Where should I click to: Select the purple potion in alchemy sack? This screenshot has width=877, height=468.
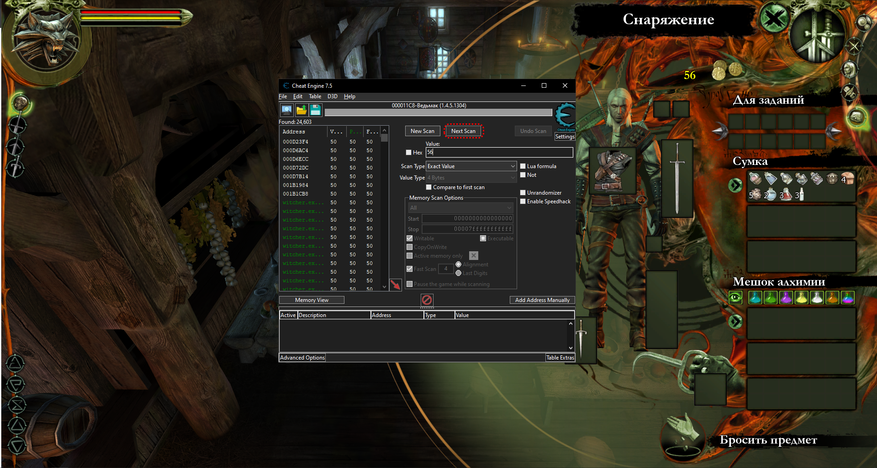click(786, 297)
